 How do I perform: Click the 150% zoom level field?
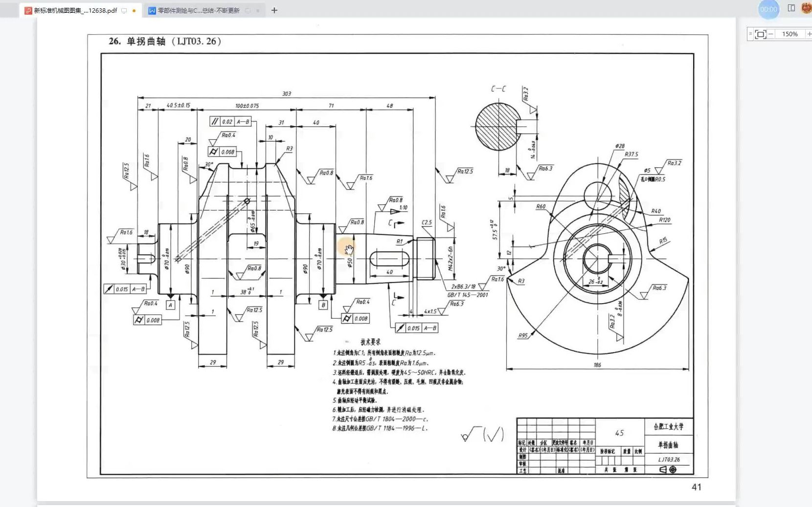click(790, 34)
